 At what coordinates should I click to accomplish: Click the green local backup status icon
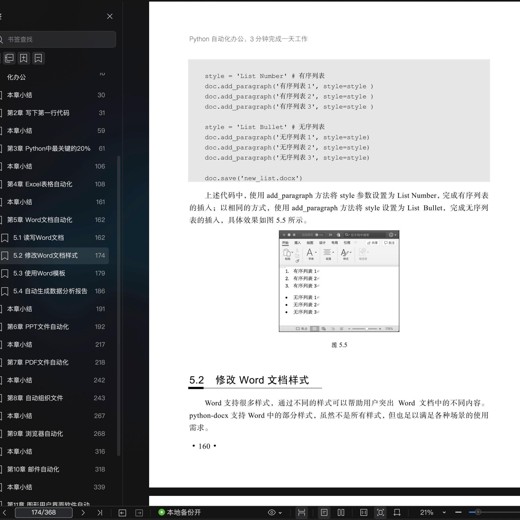click(162, 512)
